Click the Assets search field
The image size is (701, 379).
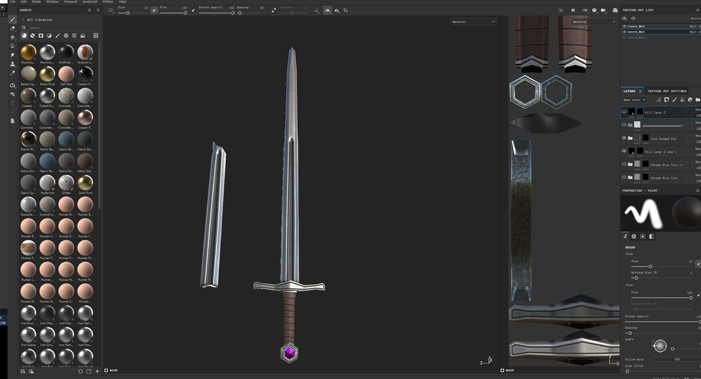pyautogui.click(x=63, y=28)
